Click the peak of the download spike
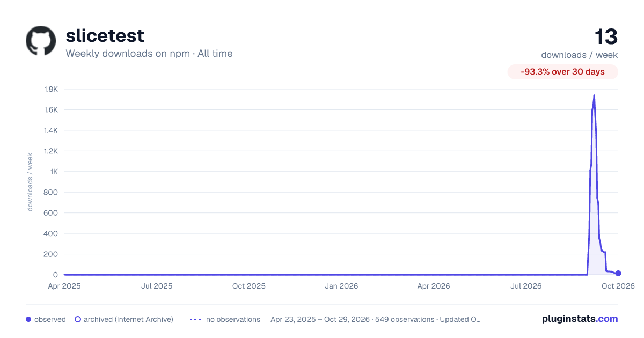 (594, 95)
